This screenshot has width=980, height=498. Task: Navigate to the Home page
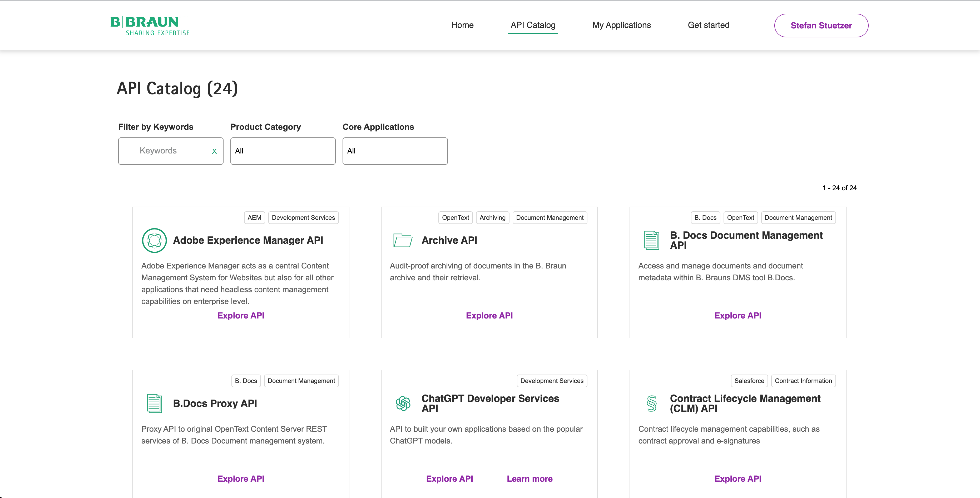click(462, 25)
